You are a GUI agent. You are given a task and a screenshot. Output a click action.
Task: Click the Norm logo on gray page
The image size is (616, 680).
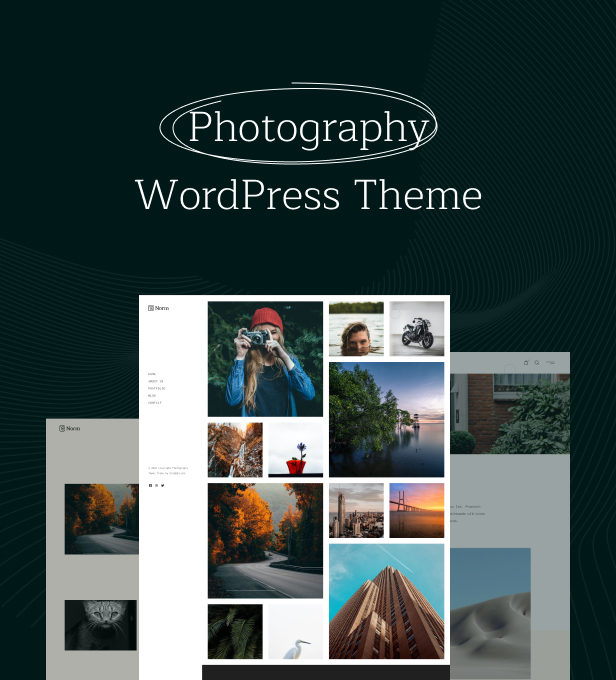(69, 428)
